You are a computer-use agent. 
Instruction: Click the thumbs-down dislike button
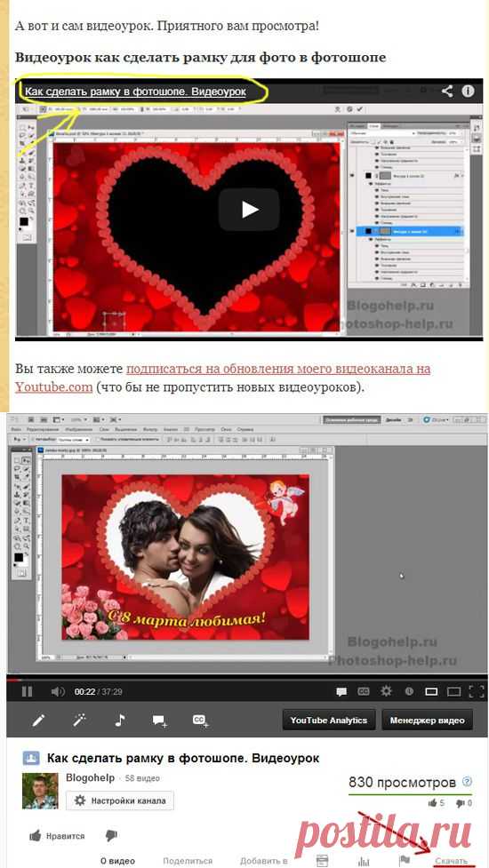point(111,835)
